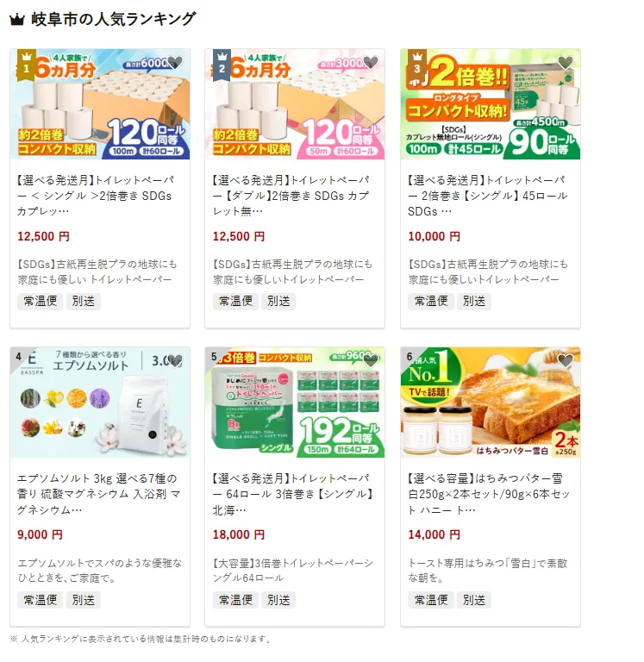644x662 pixels.
Task: Click the 18,000 円 price of 64-roll item
Action: 239,535
